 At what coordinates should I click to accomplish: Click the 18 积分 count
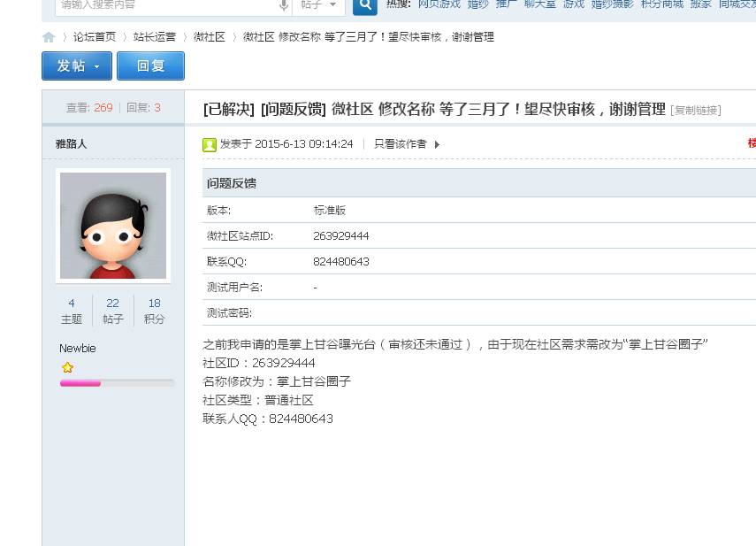pos(154,311)
